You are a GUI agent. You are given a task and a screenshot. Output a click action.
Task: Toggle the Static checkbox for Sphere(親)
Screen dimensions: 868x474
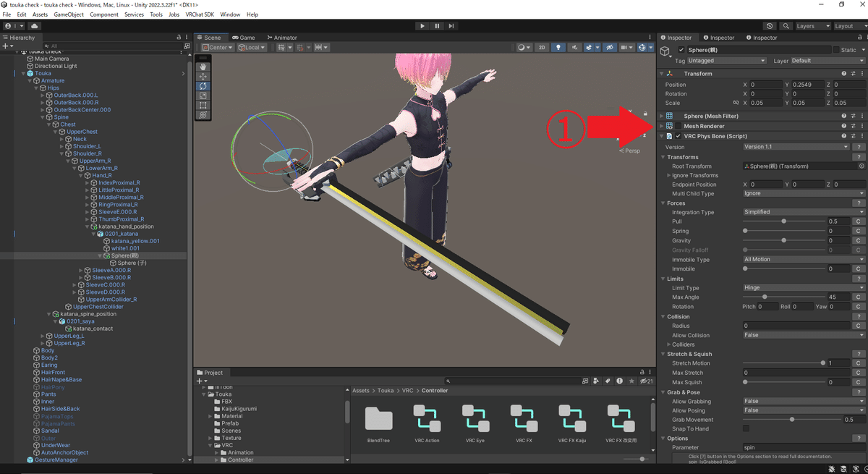coord(837,49)
